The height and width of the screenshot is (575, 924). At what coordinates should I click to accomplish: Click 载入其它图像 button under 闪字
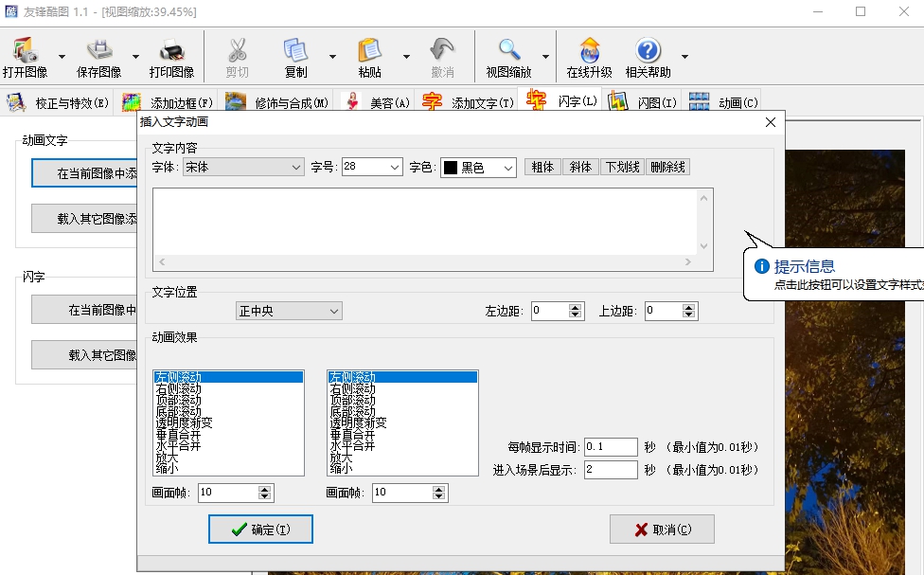tap(85, 355)
